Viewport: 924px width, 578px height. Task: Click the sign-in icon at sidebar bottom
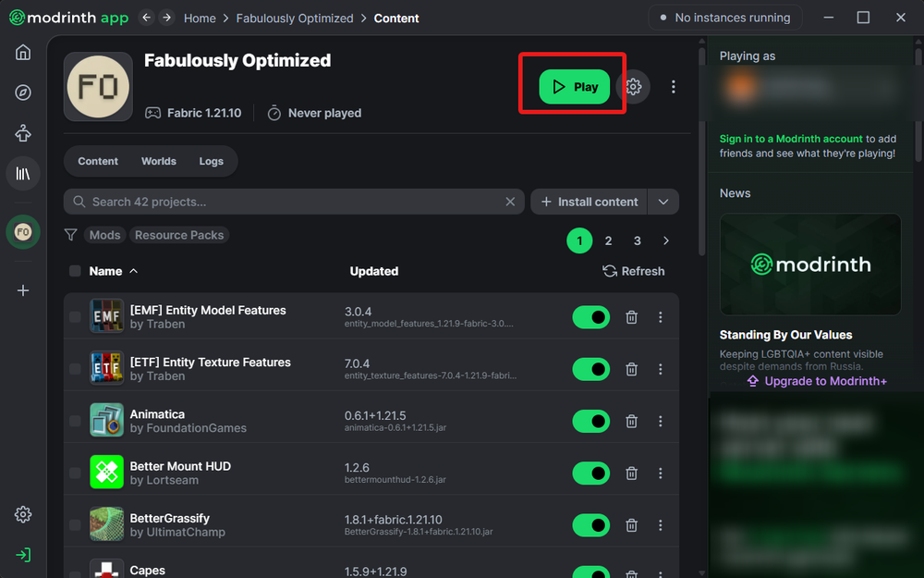point(23,555)
